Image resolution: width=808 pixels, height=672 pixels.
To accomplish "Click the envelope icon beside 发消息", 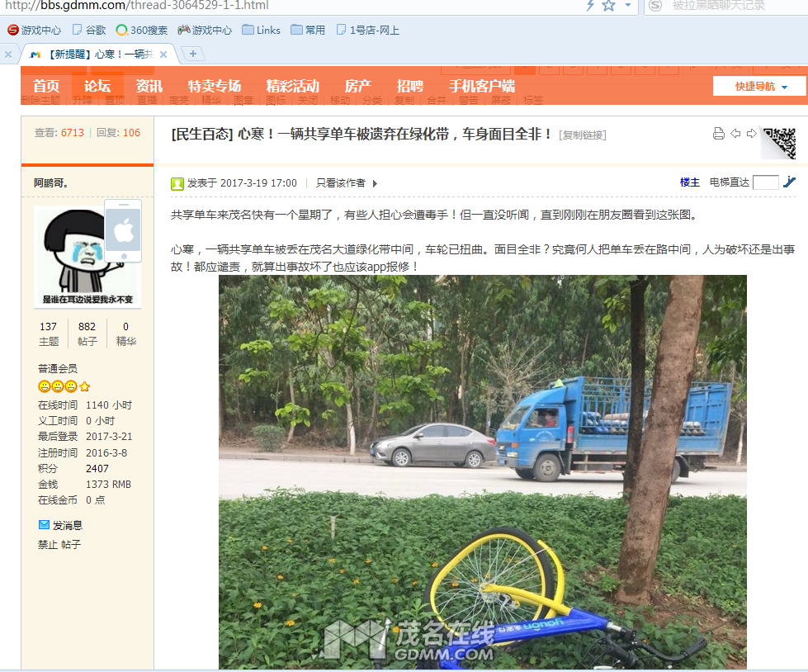I will (45, 524).
